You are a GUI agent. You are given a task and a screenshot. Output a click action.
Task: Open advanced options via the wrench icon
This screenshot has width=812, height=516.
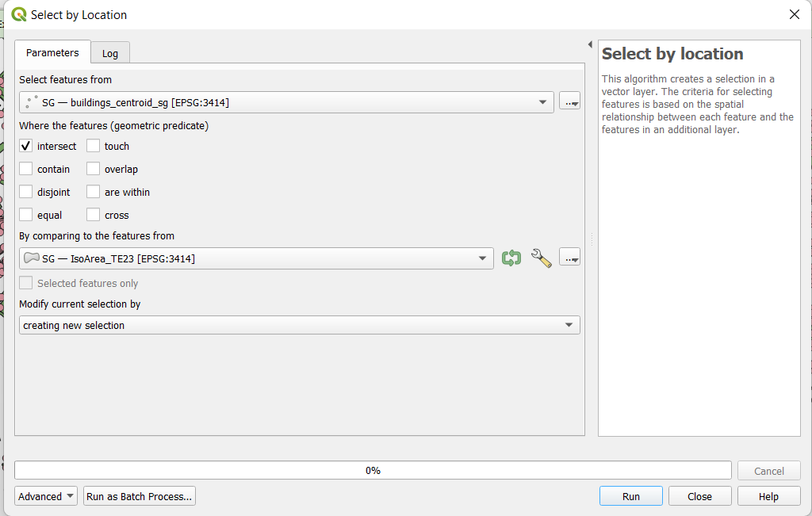pos(541,258)
